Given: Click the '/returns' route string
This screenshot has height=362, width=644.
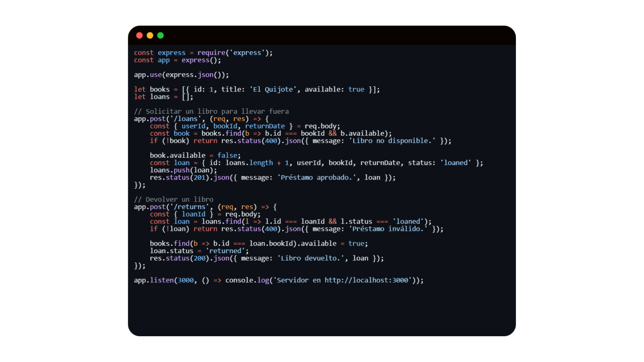Looking at the screenshot, I should [189, 207].
